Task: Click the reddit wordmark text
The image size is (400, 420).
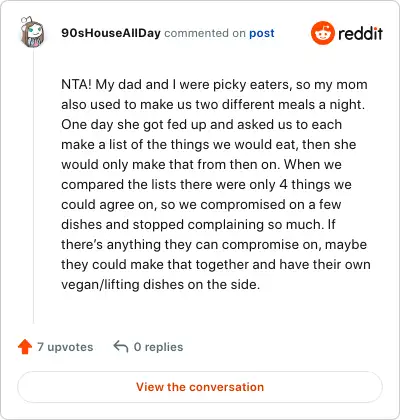Action: [x=361, y=33]
